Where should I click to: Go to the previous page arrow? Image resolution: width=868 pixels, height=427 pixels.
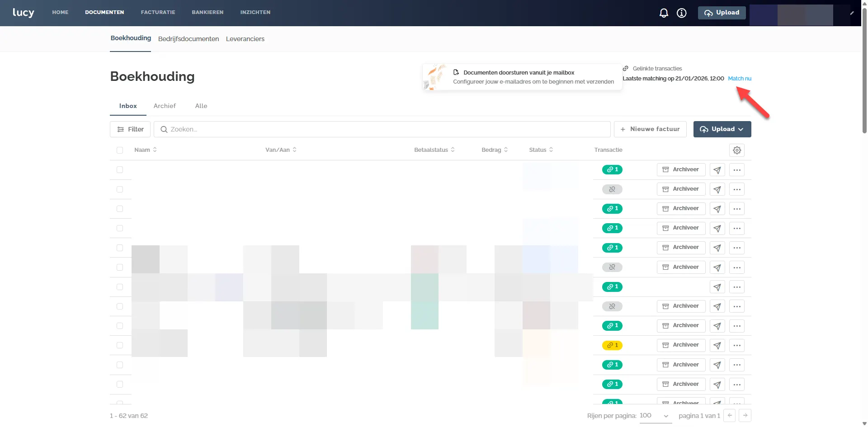coord(730,415)
